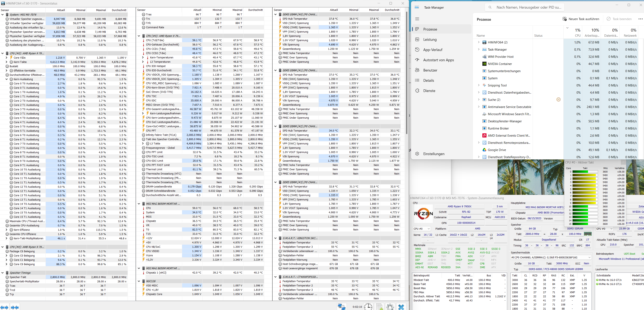Image resolution: width=644 pixels, height=310 pixels.
Task: Click the Task beenden button
Action: (619, 19)
